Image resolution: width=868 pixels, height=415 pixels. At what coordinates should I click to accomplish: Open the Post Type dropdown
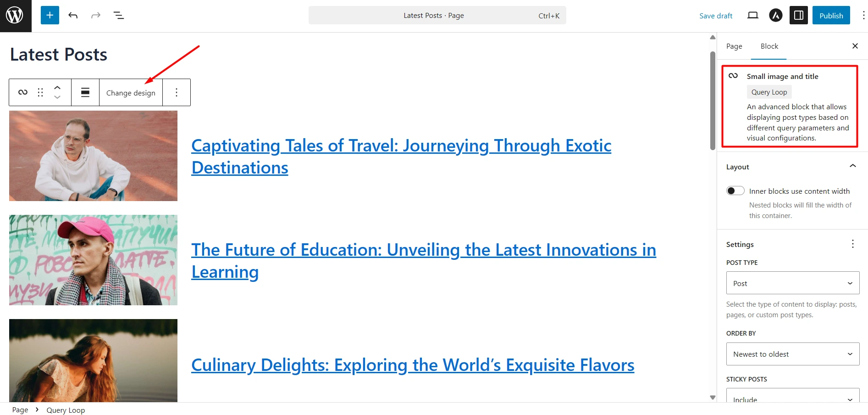click(x=793, y=283)
